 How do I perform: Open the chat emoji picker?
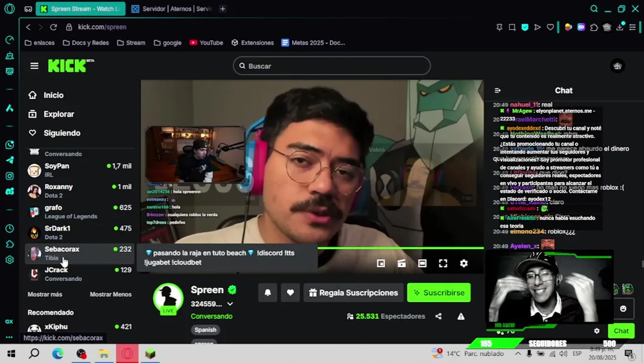pos(623,309)
